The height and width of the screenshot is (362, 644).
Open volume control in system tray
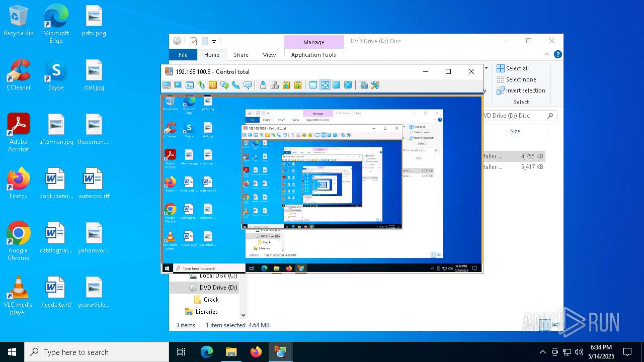579,352
